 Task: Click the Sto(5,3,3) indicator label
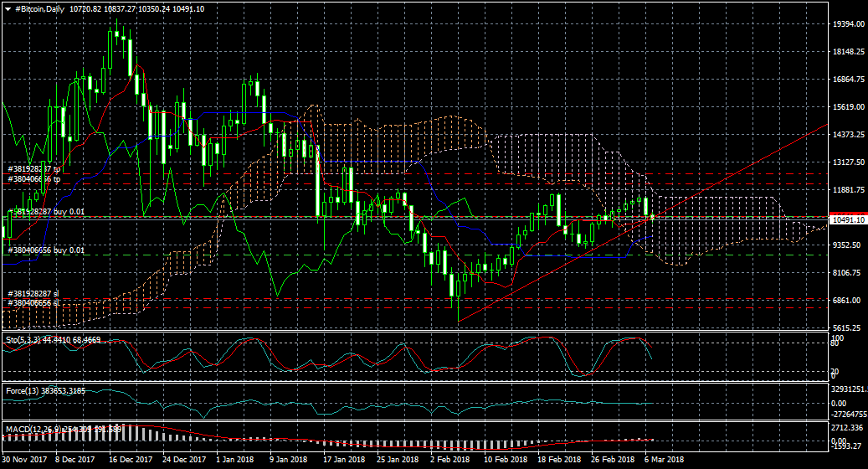(23, 341)
